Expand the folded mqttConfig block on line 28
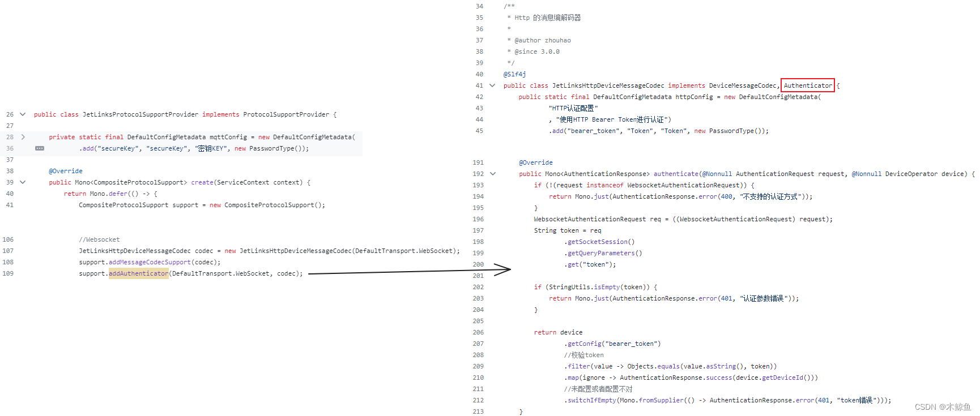This screenshot has height=416, width=980. tap(23, 137)
